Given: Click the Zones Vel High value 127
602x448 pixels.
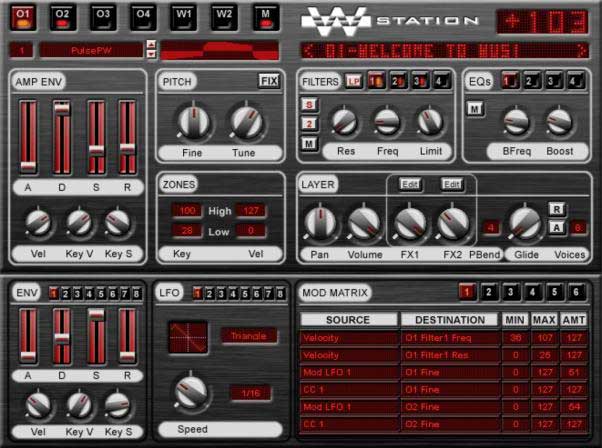Looking at the screenshot, I should click(251, 210).
